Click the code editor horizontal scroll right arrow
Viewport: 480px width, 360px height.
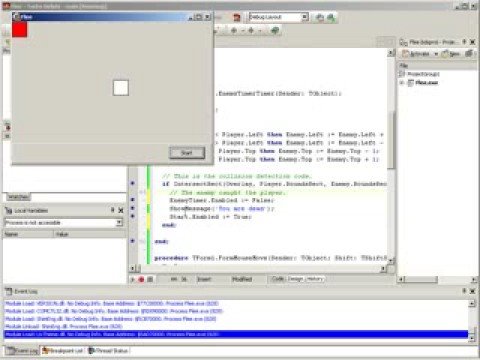point(383,268)
